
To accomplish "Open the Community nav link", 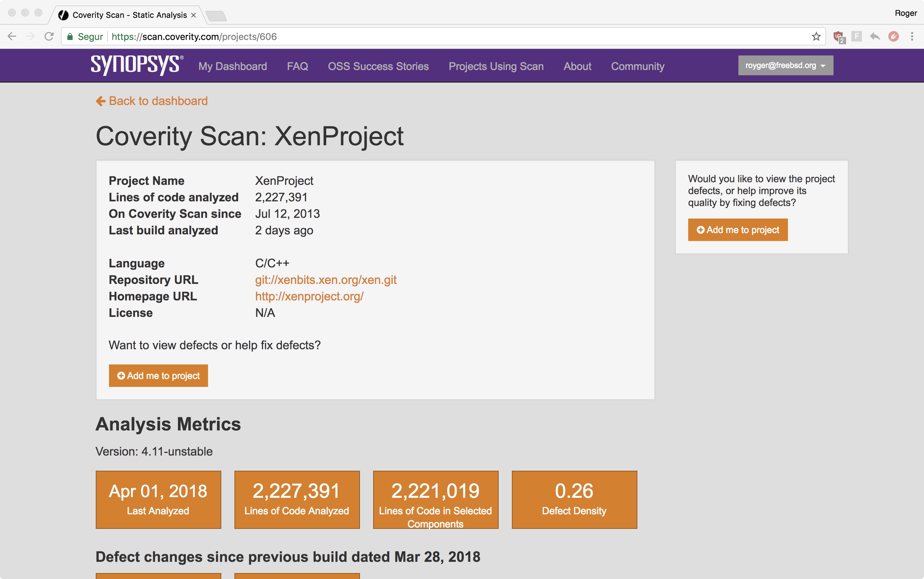I will [x=637, y=66].
